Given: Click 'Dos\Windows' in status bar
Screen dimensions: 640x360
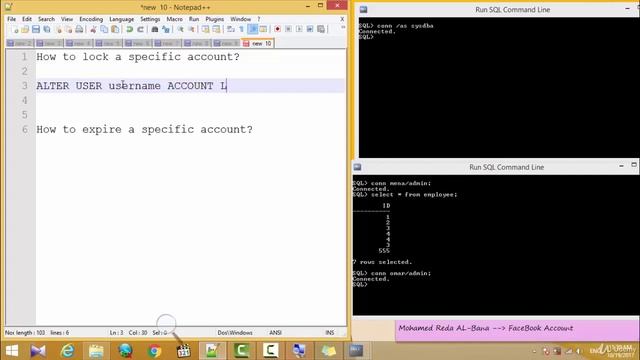Looking at the screenshot, I should (235, 333).
